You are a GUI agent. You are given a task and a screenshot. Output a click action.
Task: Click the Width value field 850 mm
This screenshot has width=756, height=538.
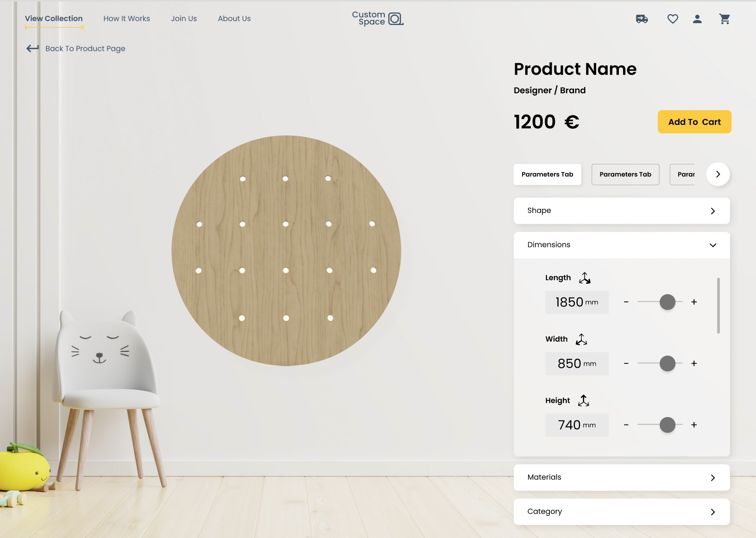577,363
